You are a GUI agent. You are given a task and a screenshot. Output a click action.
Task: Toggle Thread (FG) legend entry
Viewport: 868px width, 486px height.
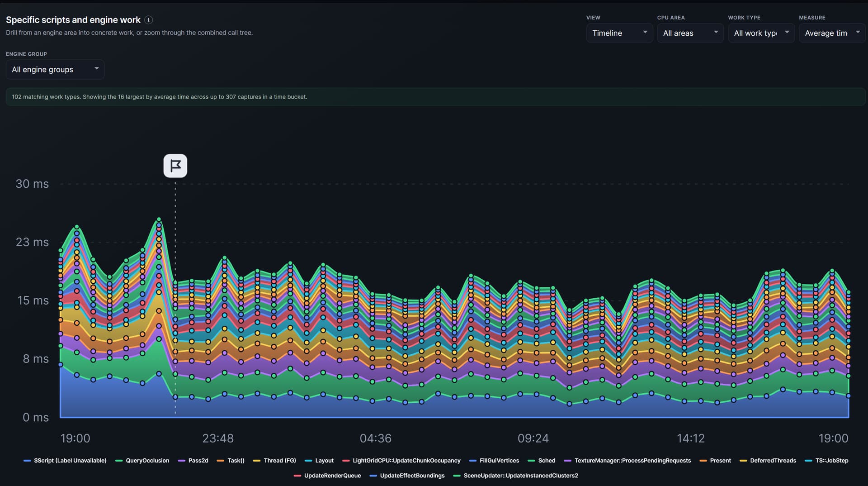click(x=274, y=461)
